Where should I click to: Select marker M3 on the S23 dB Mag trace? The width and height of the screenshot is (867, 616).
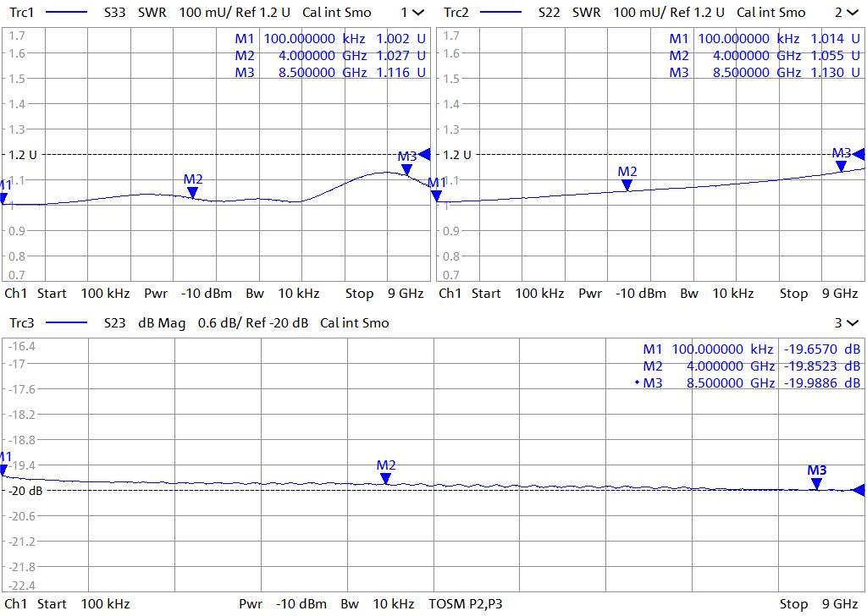click(816, 483)
